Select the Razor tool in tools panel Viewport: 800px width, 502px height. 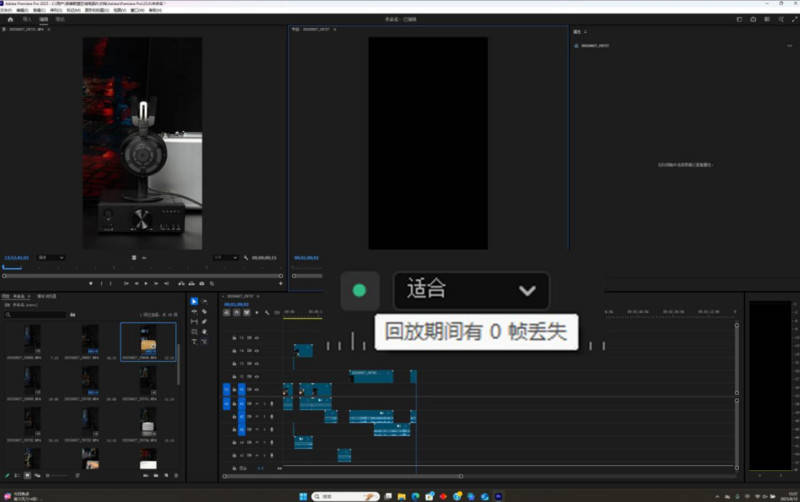204,311
